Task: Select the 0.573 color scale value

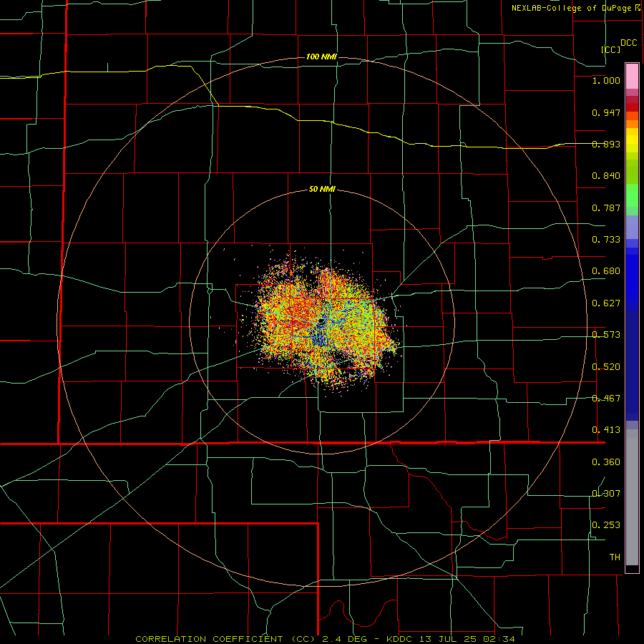Action: (x=606, y=335)
